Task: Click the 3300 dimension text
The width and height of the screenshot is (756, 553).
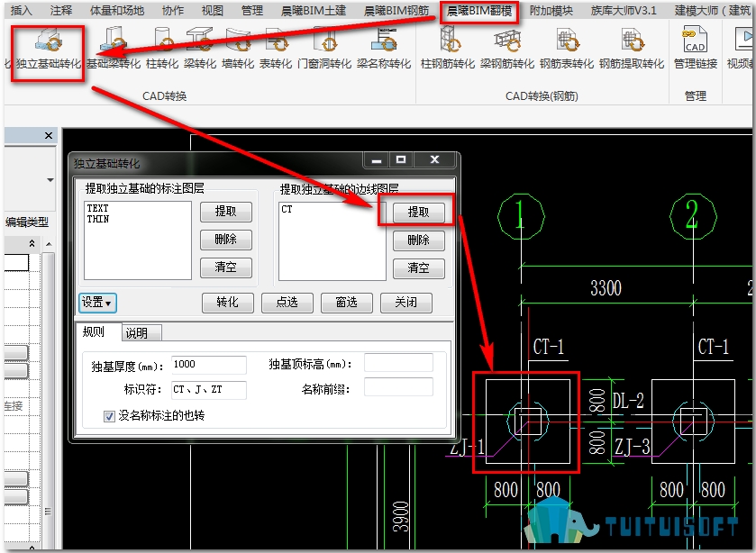Action: pyautogui.click(x=606, y=288)
